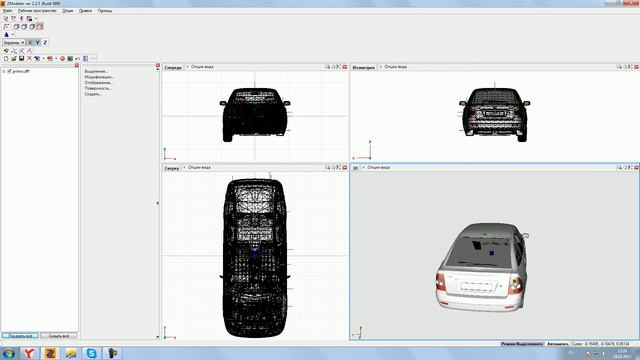The height and width of the screenshot is (360, 640).
Task: Open the arrow ending top toolbar row
Action: 36,18
